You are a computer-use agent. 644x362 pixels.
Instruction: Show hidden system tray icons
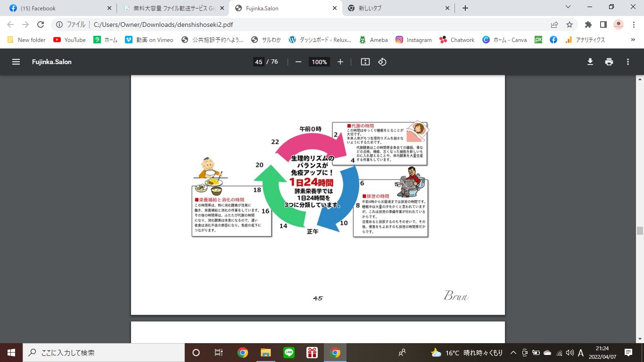pyautogui.click(x=513, y=353)
